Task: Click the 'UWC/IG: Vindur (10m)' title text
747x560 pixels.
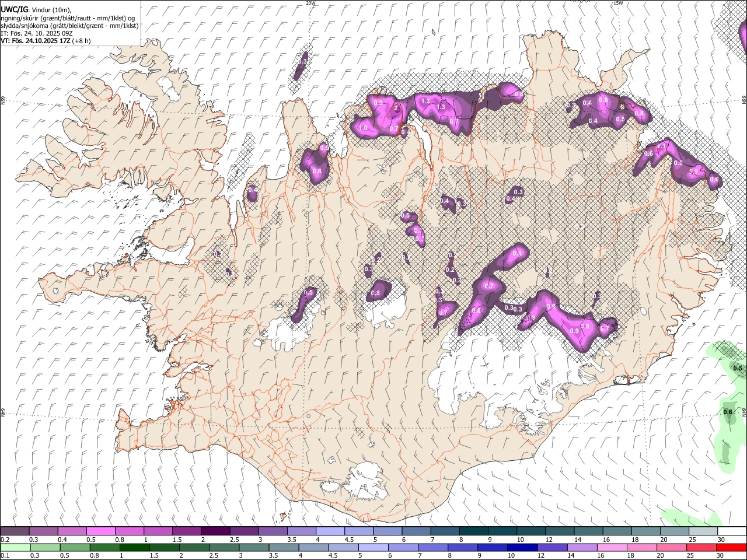Action: pyautogui.click(x=36, y=9)
